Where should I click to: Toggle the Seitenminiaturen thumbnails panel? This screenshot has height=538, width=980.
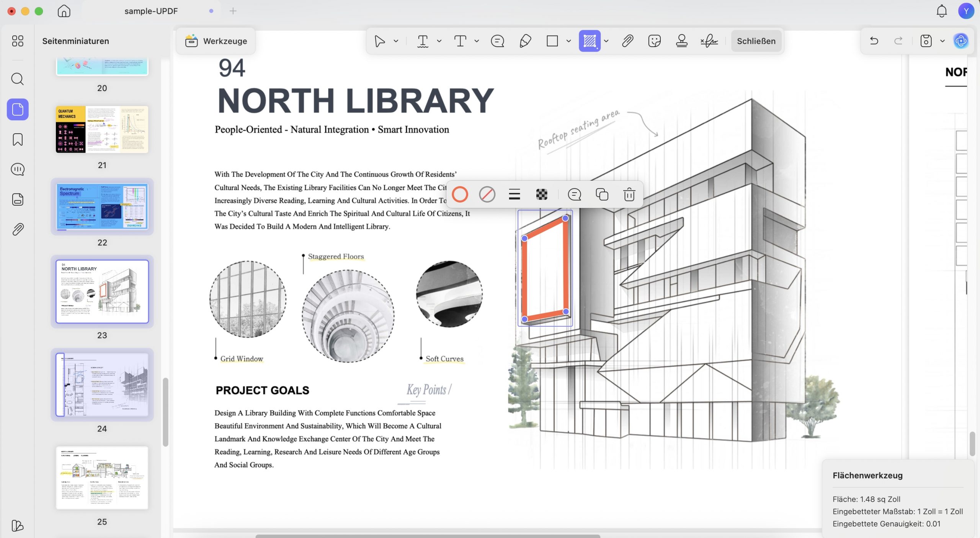(18, 110)
